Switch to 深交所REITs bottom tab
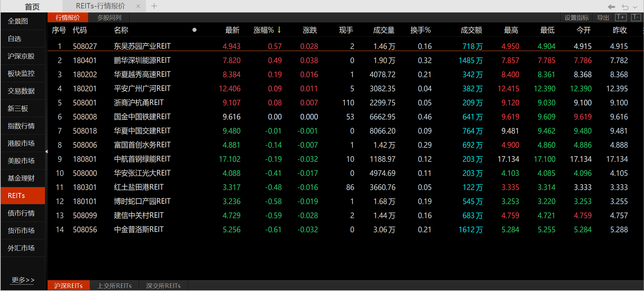Viewport: 644px width, 291px height. (163, 286)
